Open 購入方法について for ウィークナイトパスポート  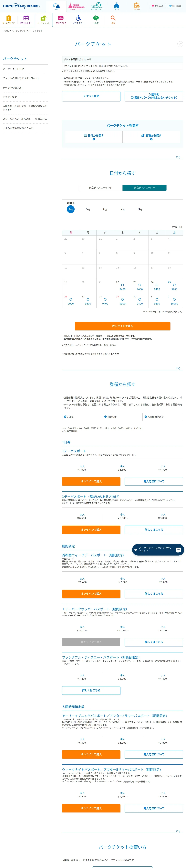click(x=154, y=808)
